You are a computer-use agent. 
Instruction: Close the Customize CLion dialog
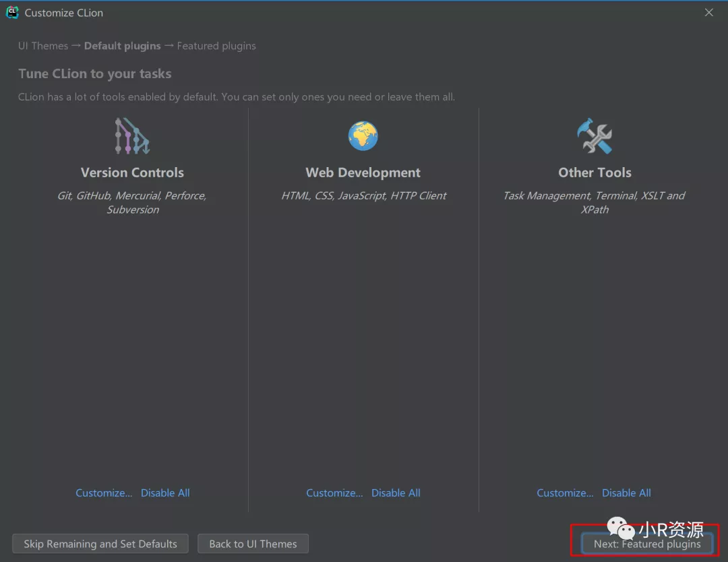pos(708,13)
